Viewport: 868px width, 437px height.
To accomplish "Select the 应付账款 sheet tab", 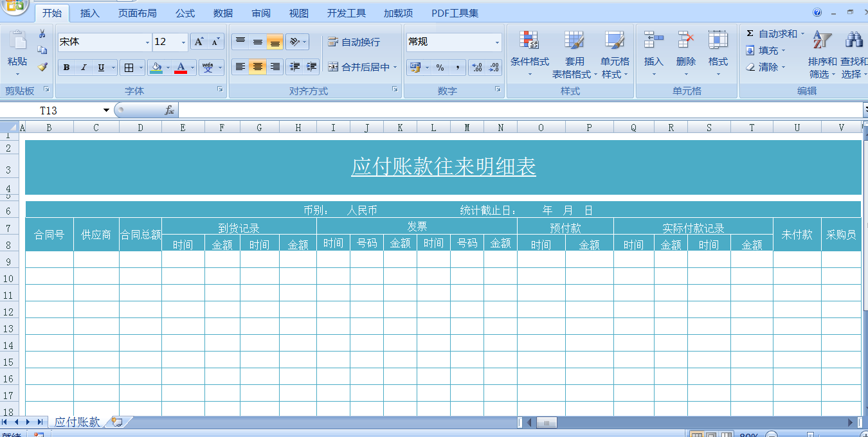I will pyautogui.click(x=77, y=422).
